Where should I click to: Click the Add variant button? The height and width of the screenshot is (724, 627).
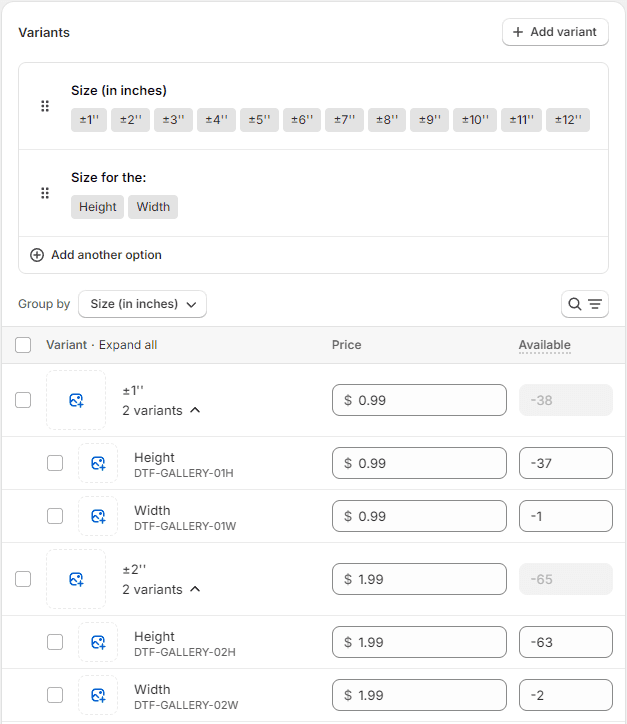555,32
